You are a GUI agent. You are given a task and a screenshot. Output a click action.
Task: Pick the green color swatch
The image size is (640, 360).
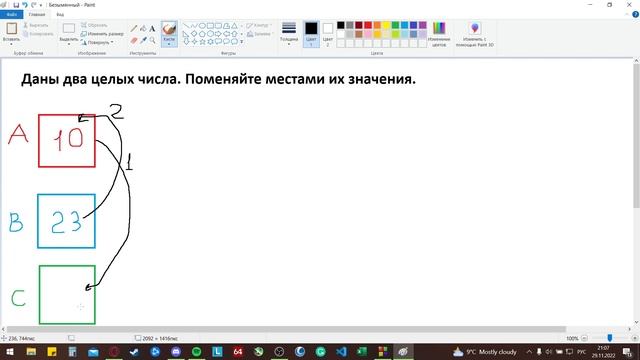pyautogui.click(x=395, y=25)
